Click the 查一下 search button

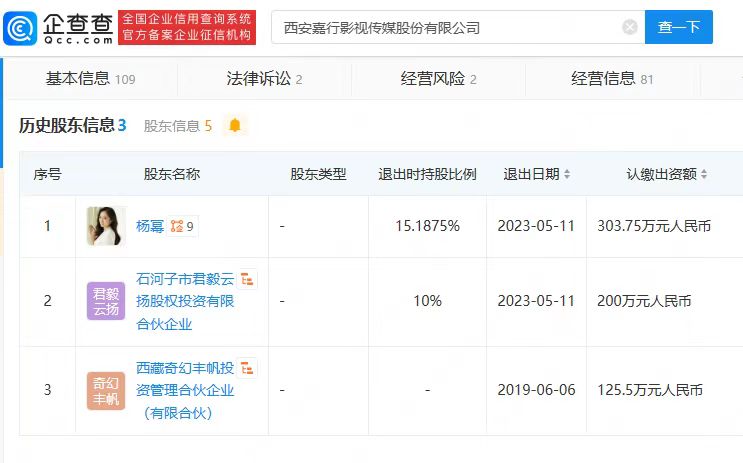[x=679, y=27]
